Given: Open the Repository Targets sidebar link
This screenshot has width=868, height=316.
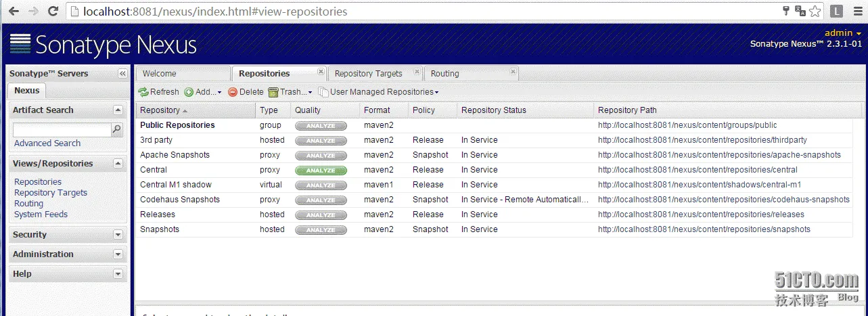Looking at the screenshot, I should 51,193.
